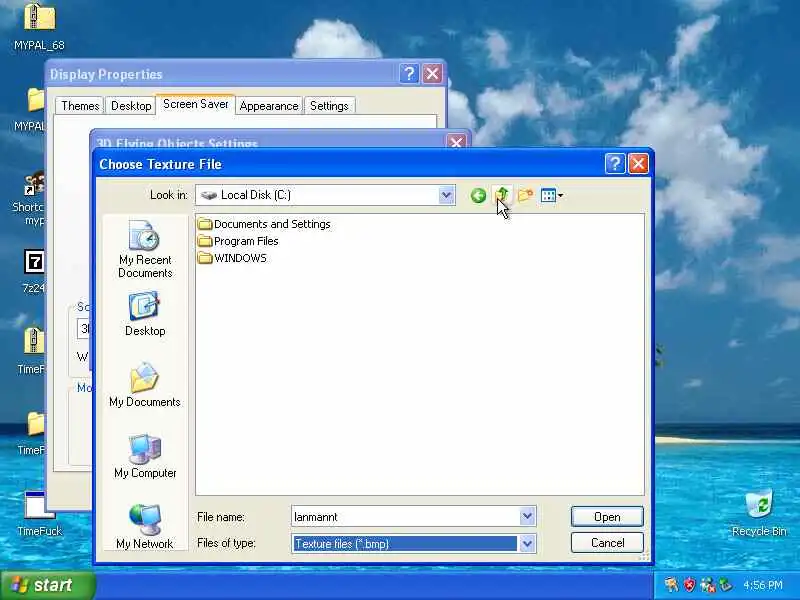The height and width of the screenshot is (600, 800).
Task: Expand the Look in drive dropdown
Action: coord(446,195)
